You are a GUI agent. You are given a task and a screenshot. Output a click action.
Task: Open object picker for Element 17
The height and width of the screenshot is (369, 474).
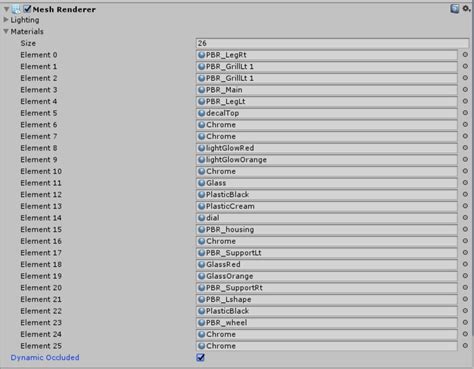click(465, 253)
